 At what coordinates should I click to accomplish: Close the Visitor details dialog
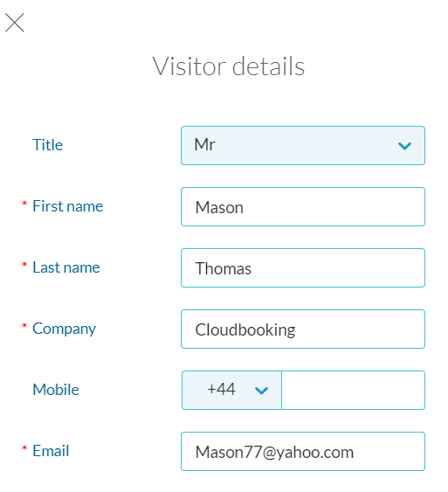coord(15,23)
